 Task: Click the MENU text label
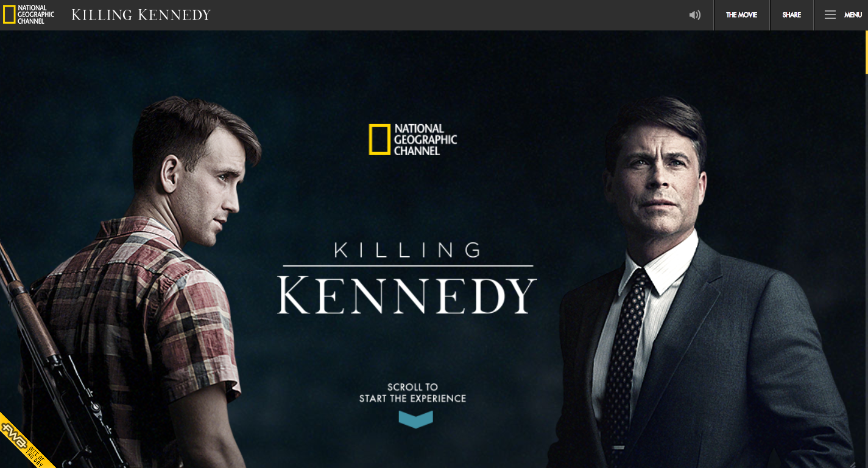pos(853,15)
